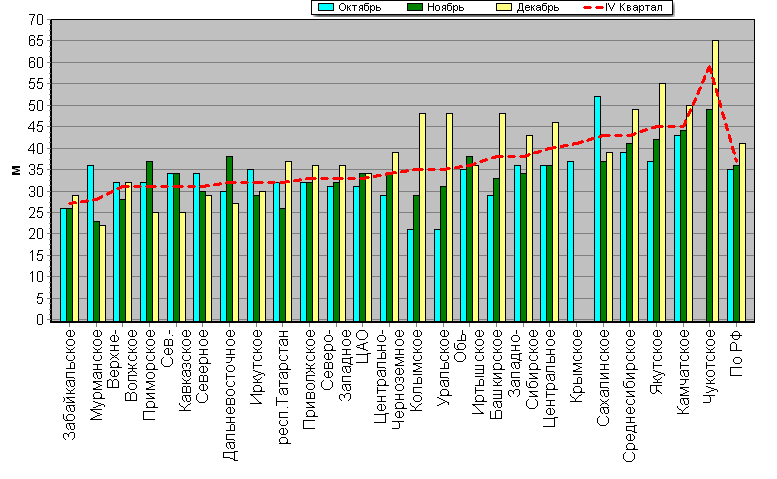Viewport: 777px width, 479px height.
Task: Click the 'Среднесибирское' category label
Action: (630, 395)
